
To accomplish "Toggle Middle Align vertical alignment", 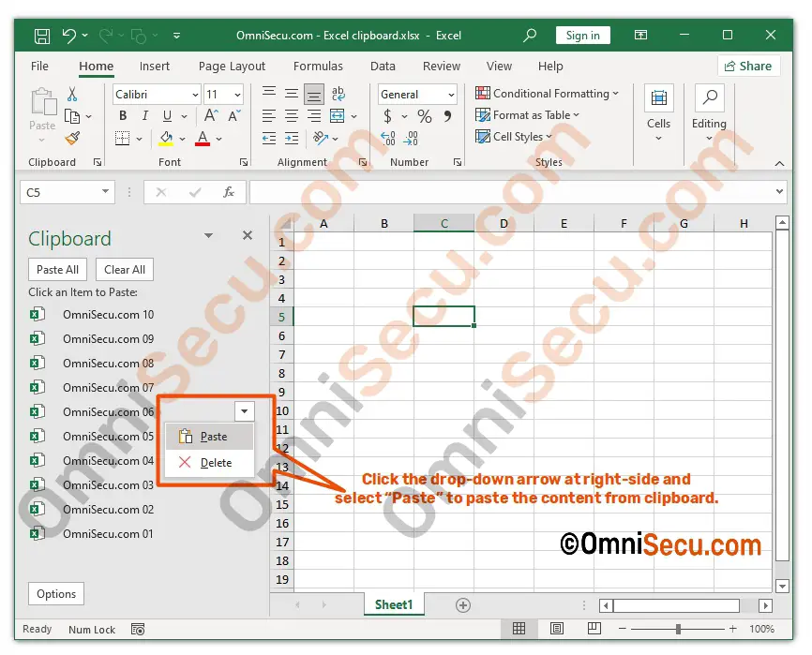I will 292,94.
